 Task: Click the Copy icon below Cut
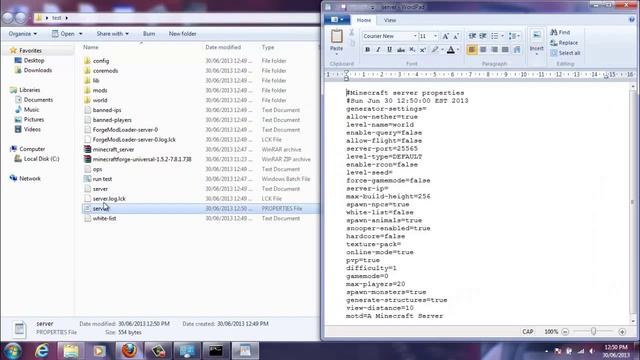click(352, 42)
